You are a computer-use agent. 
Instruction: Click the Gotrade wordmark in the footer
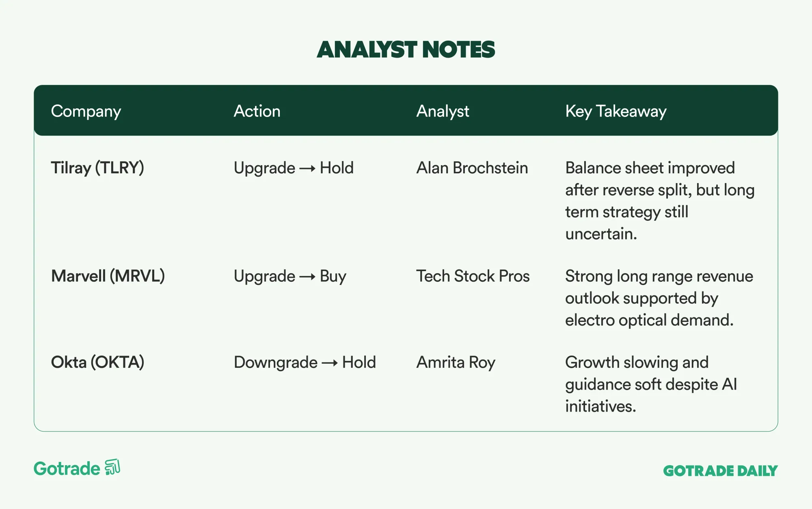click(67, 469)
